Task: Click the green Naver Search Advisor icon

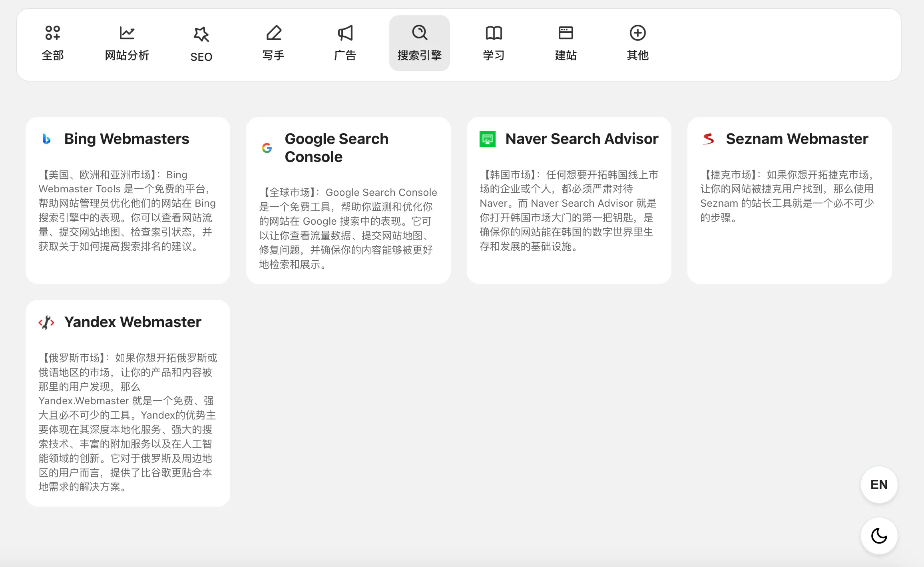Action: pos(488,139)
